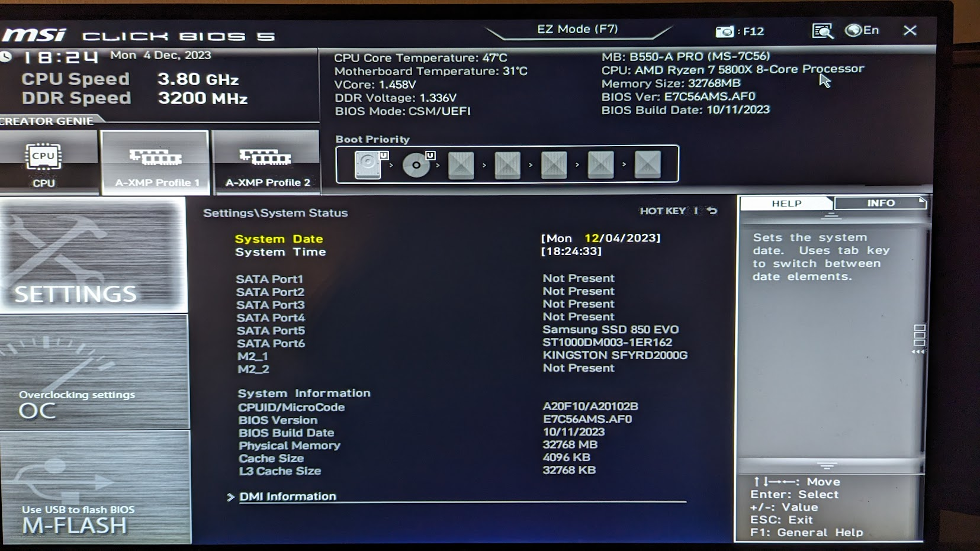Select the M2_1 row

pyautogui.click(x=462, y=356)
